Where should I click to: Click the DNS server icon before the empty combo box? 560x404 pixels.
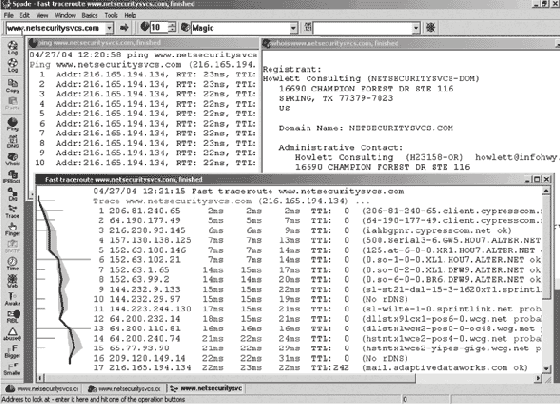coord(308,27)
